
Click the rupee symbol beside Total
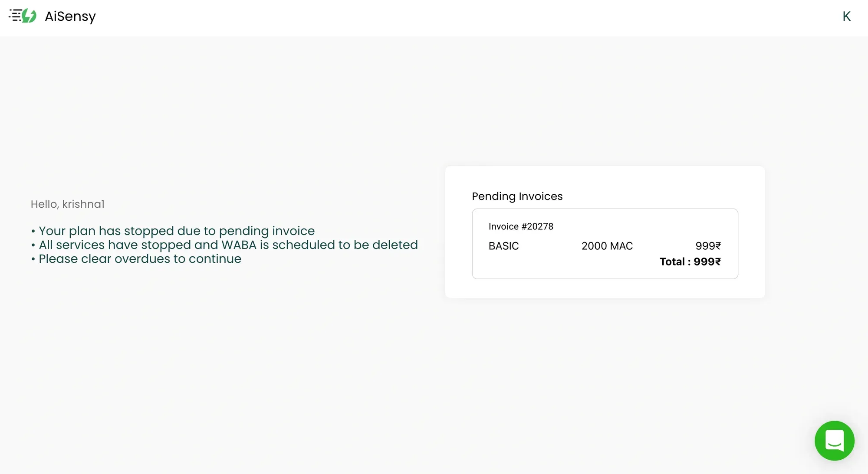(x=718, y=262)
